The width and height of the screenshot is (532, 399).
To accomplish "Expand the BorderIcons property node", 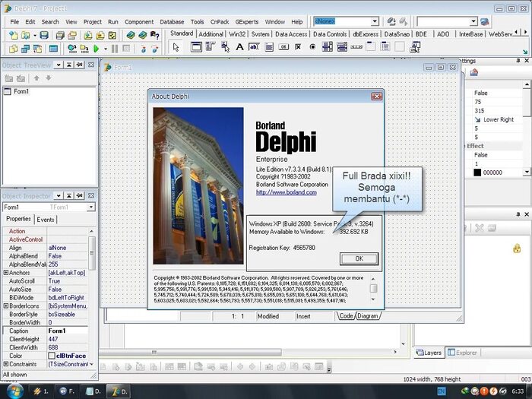I will (6, 306).
